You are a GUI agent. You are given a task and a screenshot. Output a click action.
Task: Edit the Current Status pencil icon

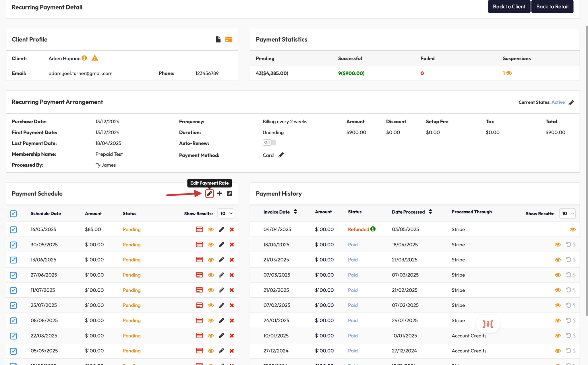pos(571,103)
